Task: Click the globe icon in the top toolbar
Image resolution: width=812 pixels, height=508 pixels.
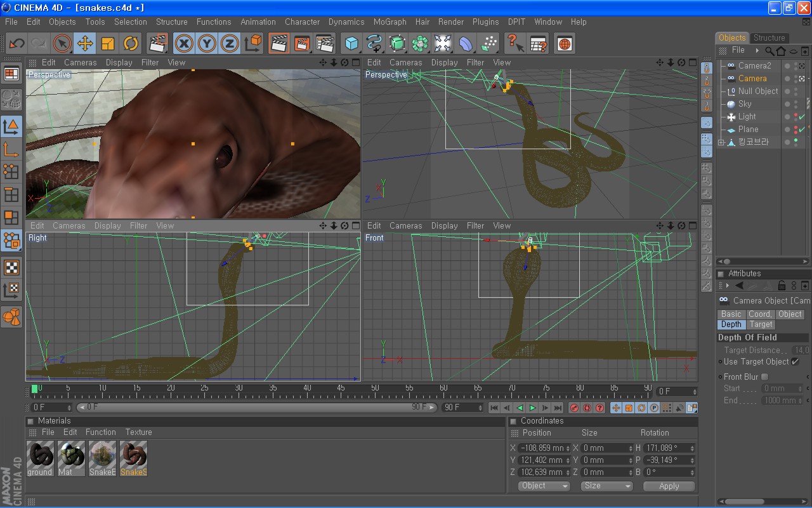Action: click(x=565, y=44)
